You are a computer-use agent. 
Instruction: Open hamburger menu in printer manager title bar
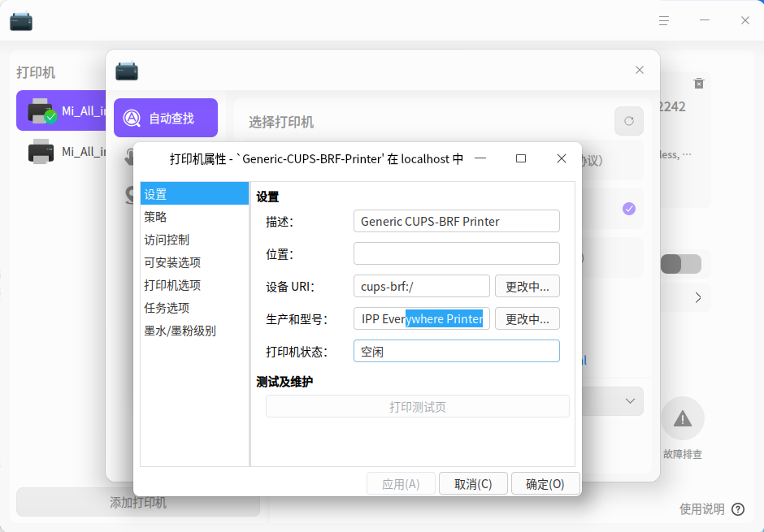[664, 20]
